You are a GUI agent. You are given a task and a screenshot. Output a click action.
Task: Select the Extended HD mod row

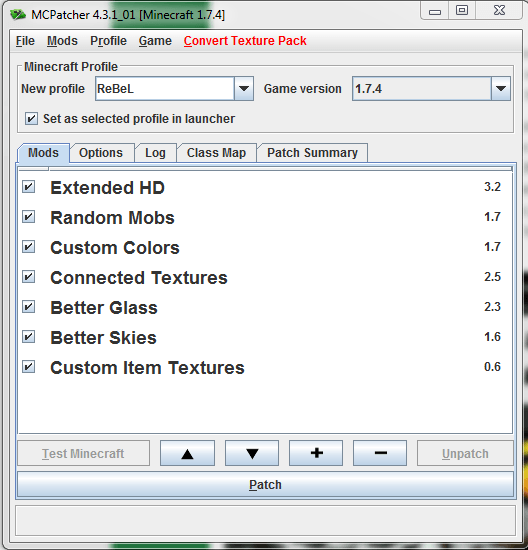click(265, 187)
